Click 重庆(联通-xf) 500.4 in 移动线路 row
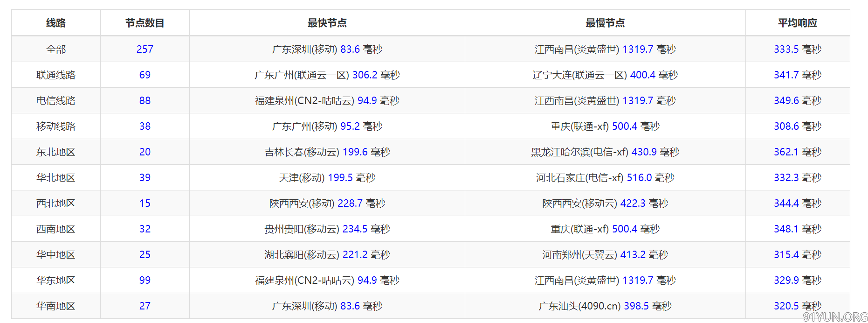The width and height of the screenshot is (868, 323). click(605, 126)
